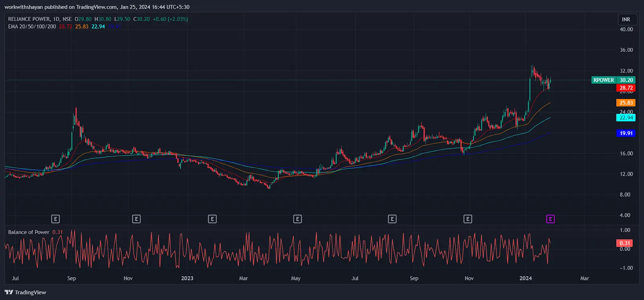Click the purple upcoming earnings marker
Viewport: 644px width, 300px height.
[550, 219]
